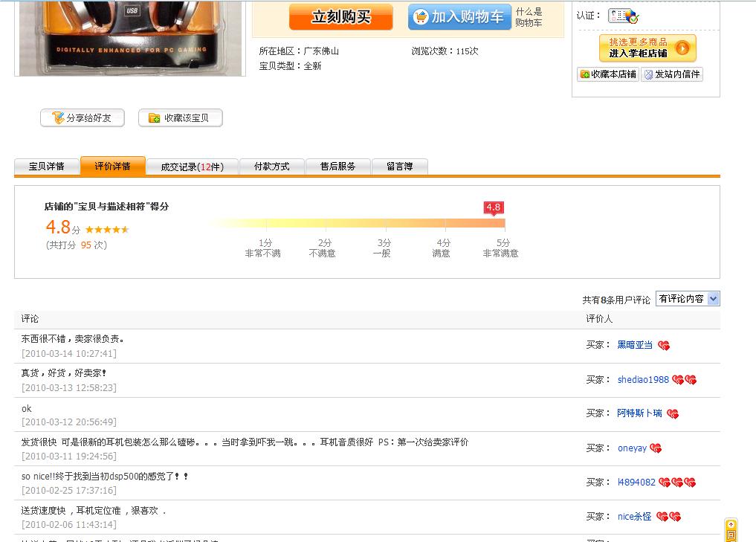The image size is (756, 542).
Task: Expand the 有评论内容 filter dropdown
Action: pyautogui.click(x=687, y=299)
